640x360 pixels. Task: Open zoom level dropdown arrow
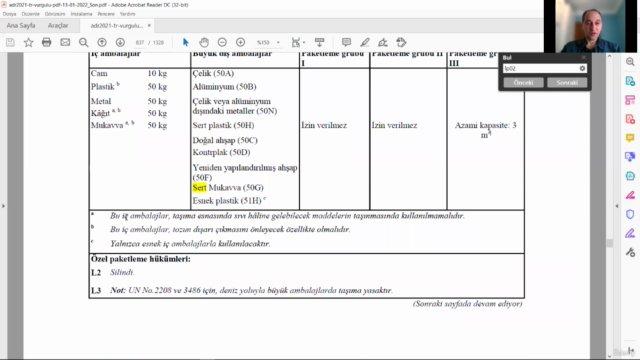point(278,42)
